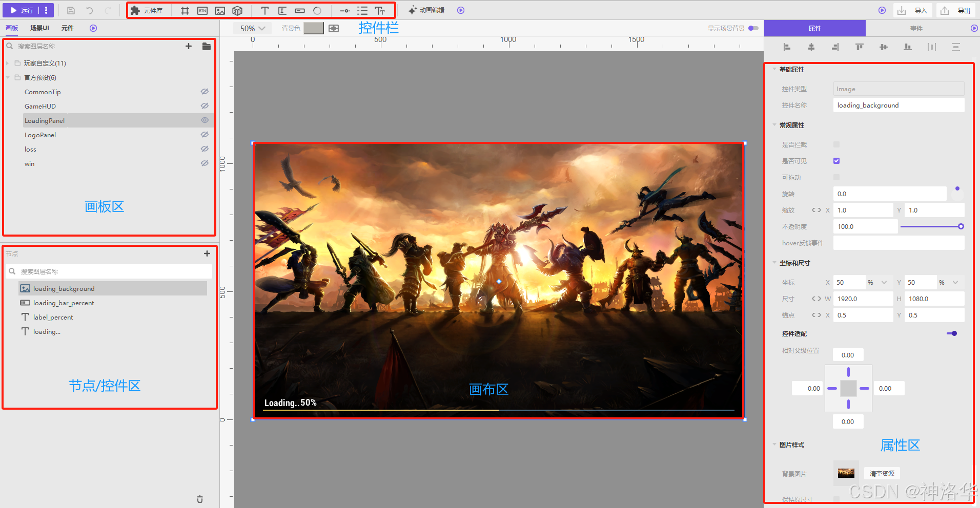Show the loss artboard

point(205,149)
